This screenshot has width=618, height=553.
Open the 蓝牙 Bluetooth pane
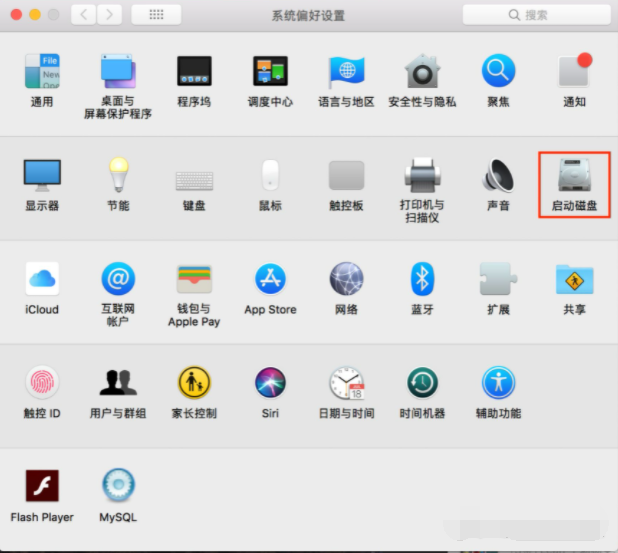coord(422,279)
